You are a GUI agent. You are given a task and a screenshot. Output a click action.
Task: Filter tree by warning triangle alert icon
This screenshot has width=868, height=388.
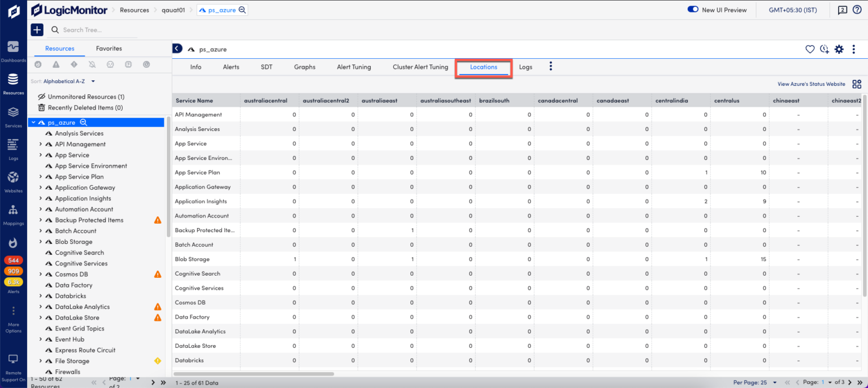[56, 64]
